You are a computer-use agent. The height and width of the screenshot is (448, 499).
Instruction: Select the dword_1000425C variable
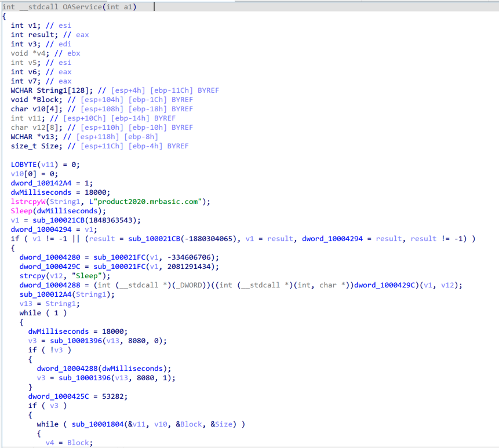[x=59, y=396]
